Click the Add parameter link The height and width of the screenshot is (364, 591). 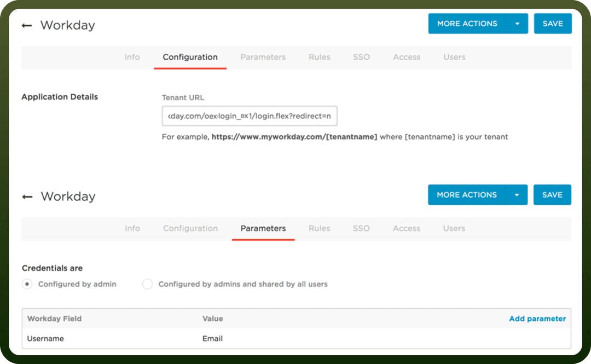pyautogui.click(x=537, y=319)
